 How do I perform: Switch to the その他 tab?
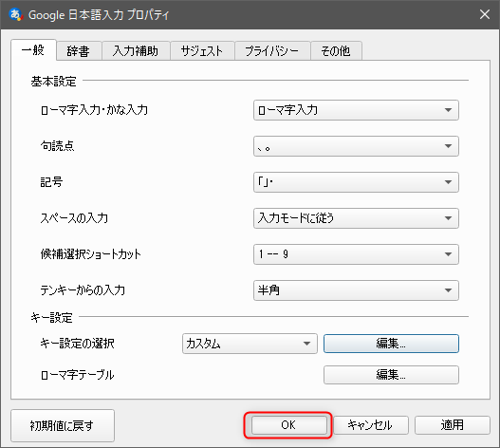click(x=336, y=50)
